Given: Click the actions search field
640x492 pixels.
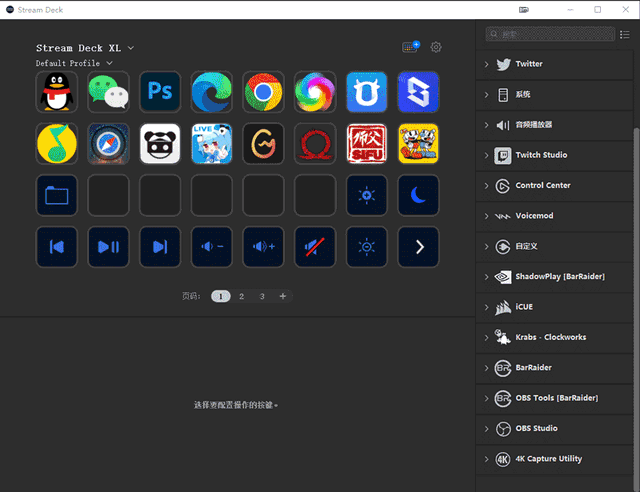Looking at the screenshot, I should click(550, 34).
